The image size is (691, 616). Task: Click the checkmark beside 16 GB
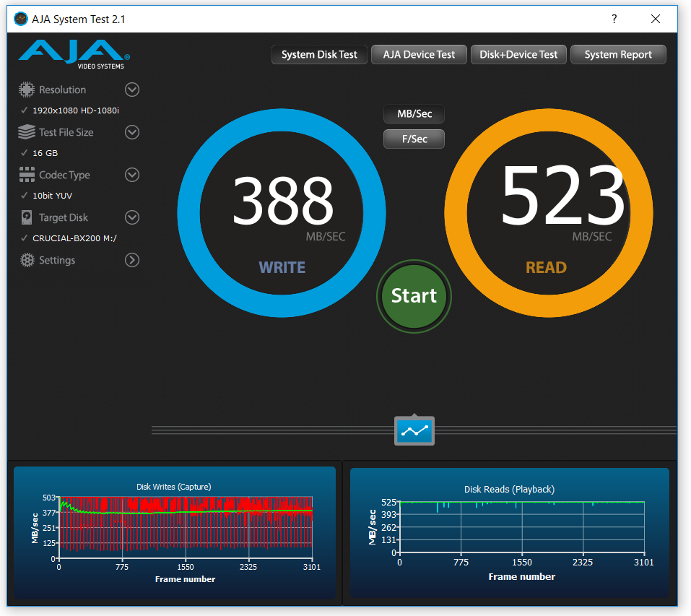[25, 153]
